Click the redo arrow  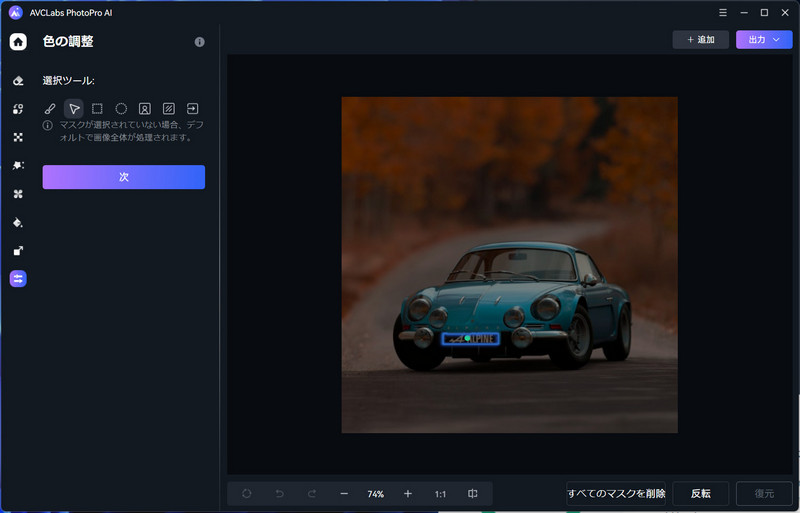click(312, 494)
